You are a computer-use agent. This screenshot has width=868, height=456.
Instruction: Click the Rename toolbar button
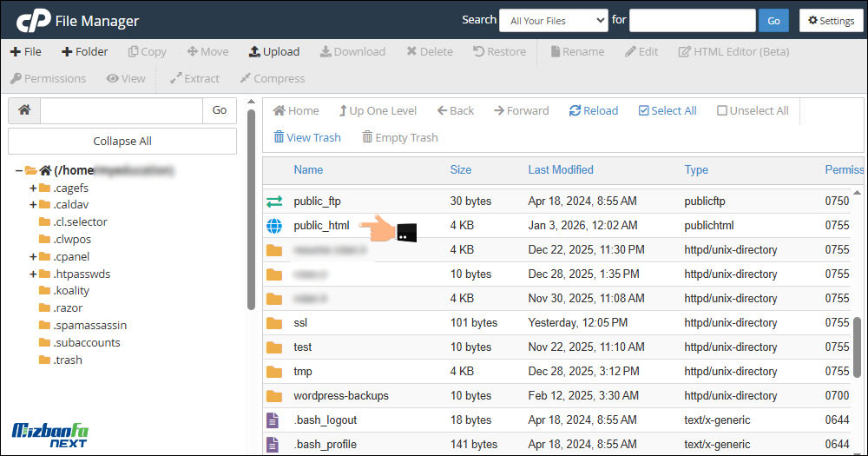(x=577, y=51)
